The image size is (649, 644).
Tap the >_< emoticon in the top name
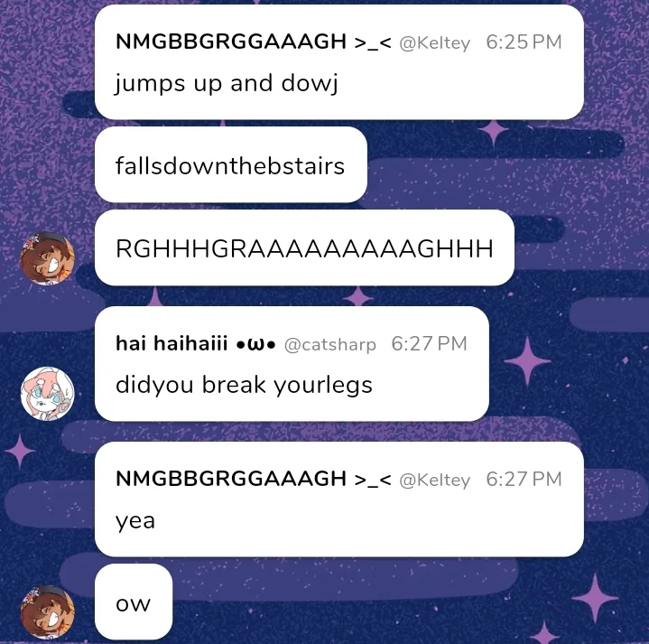373,42
